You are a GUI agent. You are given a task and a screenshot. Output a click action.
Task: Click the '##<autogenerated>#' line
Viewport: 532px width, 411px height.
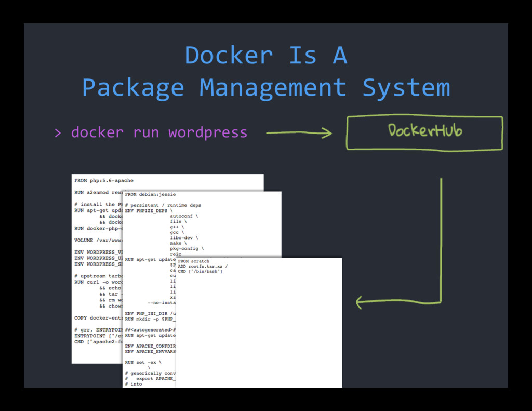click(x=150, y=330)
